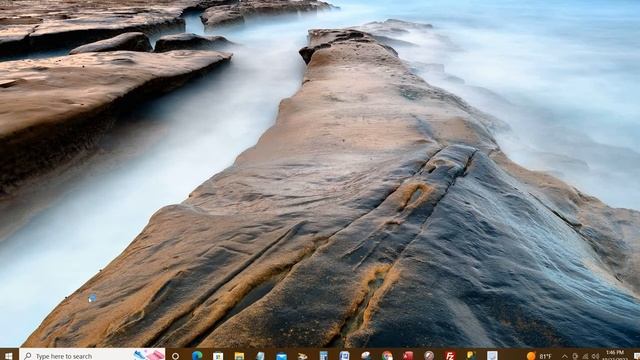Expand the hidden system tray icons chevron
The image size is (640, 360).
pyautogui.click(x=564, y=356)
